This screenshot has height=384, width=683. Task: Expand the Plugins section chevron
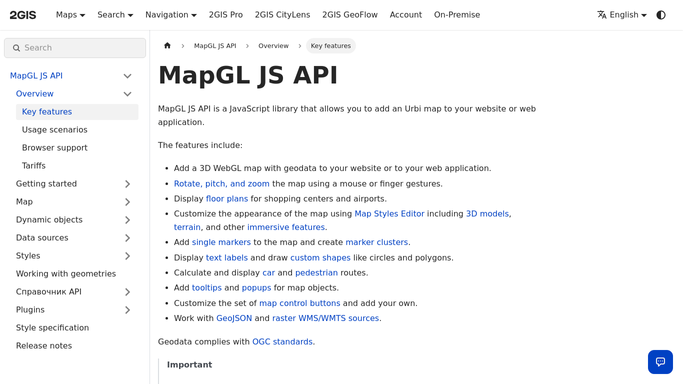[127, 310]
